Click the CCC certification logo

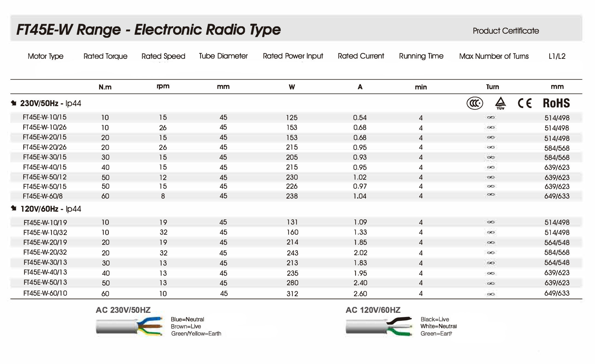coord(475,103)
